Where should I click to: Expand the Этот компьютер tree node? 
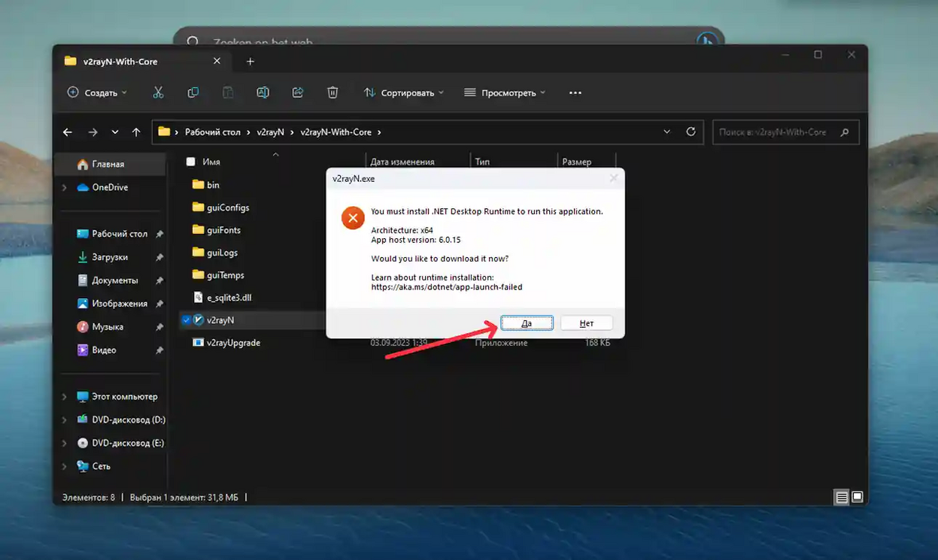click(65, 397)
